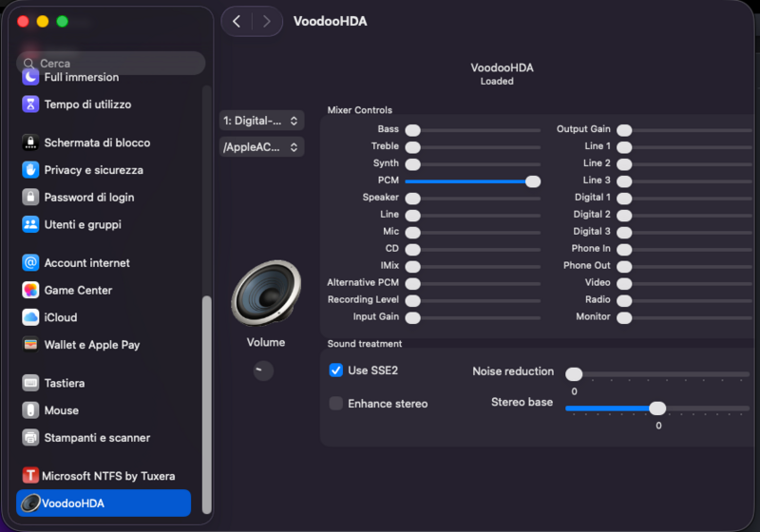This screenshot has width=760, height=532.
Task: Open Privacy e sicurezza hand icon
Action: 30,170
